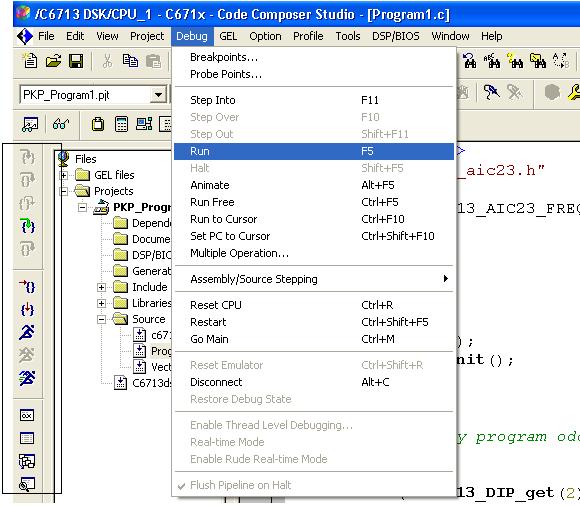Click the graph view toolbar icon
580x506 pixels.
(30, 124)
